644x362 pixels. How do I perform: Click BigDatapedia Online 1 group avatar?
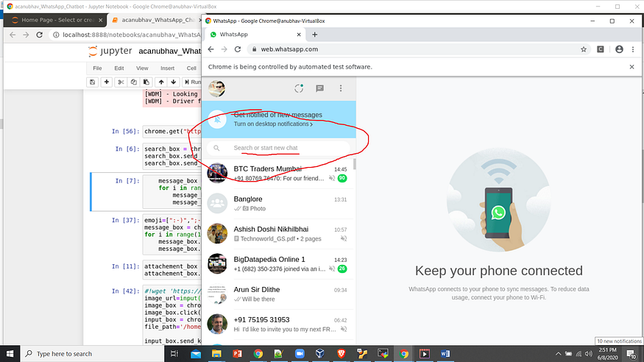point(217,263)
